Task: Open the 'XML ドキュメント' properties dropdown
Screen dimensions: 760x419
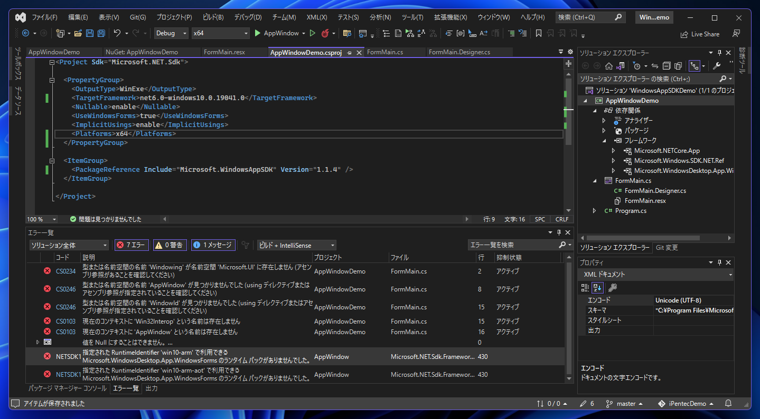Action: pos(657,274)
